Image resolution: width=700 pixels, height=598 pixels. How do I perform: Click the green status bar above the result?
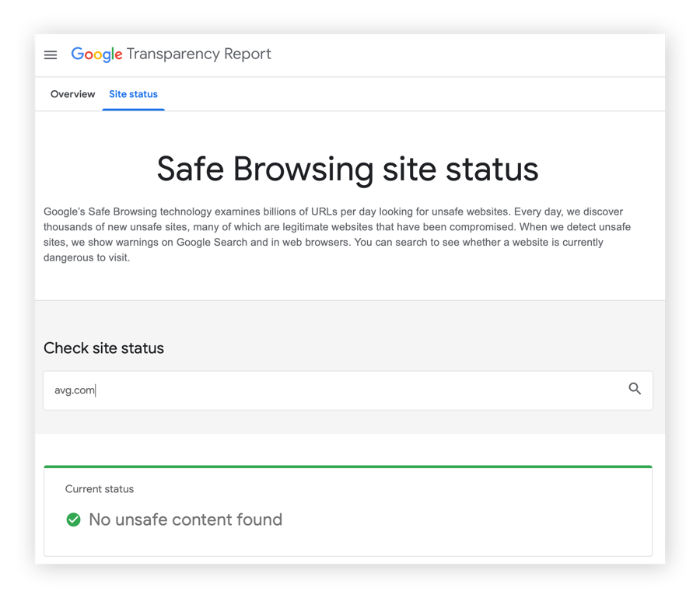pyautogui.click(x=348, y=464)
